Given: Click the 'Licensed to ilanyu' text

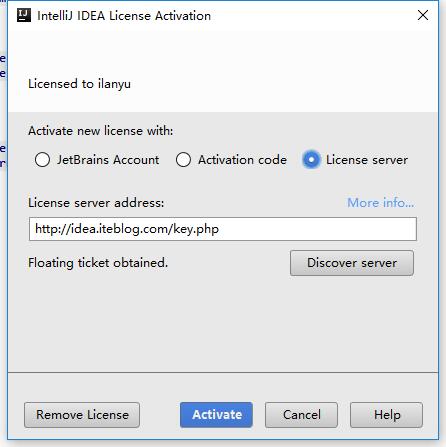Looking at the screenshot, I should point(79,84).
